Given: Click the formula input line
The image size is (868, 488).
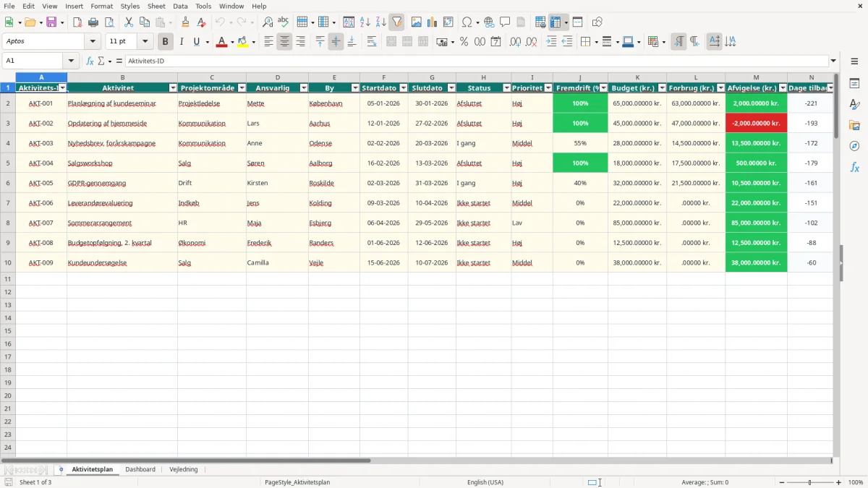Looking at the screenshot, I should tap(476, 61).
